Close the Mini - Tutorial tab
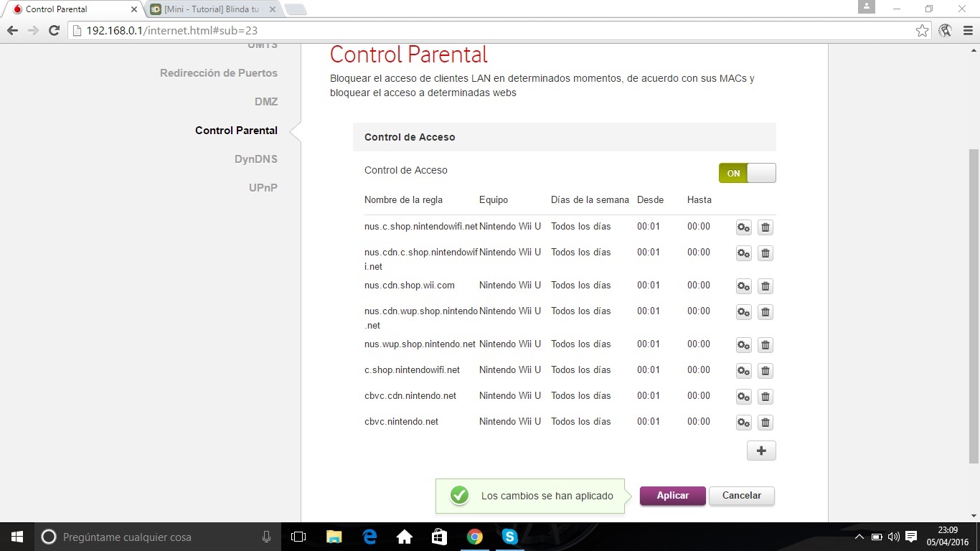Image resolution: width=980 pixels, height=551 pixels. [x=272, y=9]
